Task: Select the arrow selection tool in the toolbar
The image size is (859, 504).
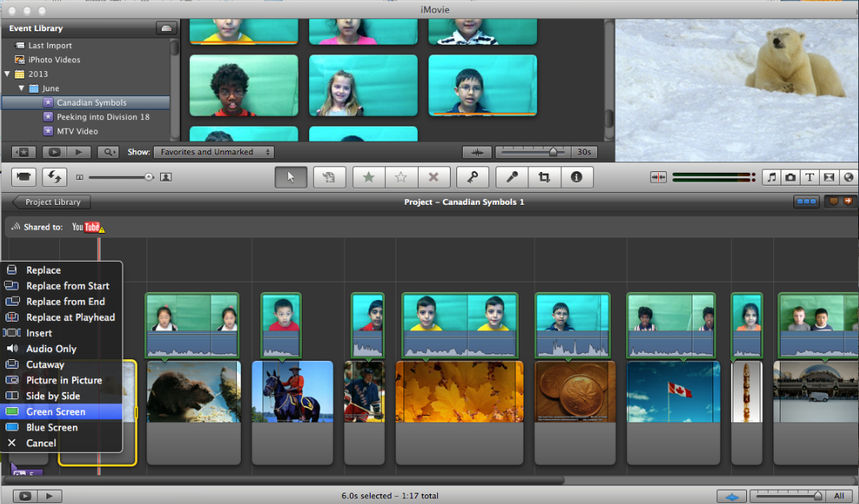Action: tap(291, 177)
